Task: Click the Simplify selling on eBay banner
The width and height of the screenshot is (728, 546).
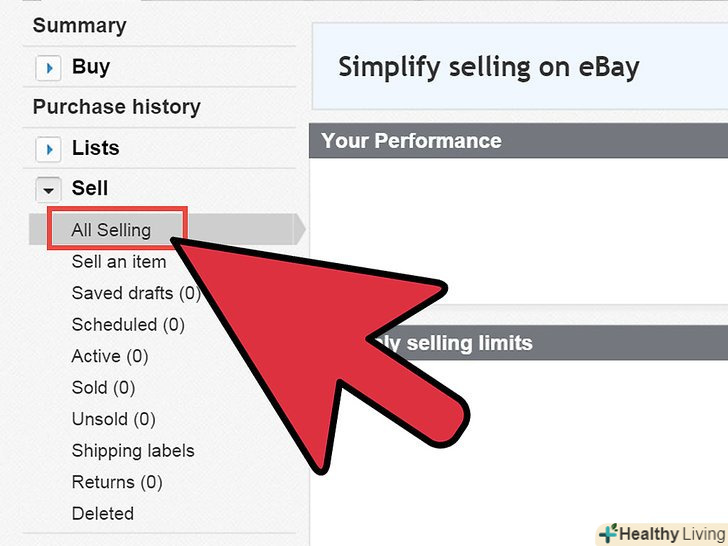Action: tap(488, 68)
